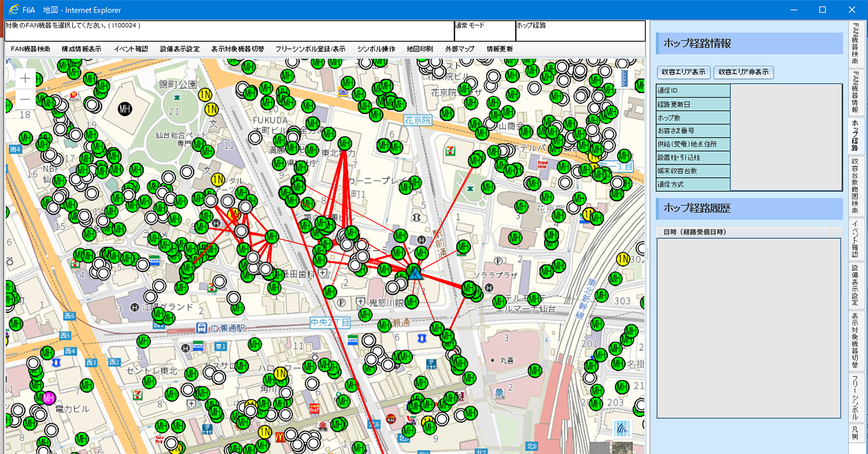Switch to satellite imagery thumbnail
868x454 pixels.
[621, 448]
